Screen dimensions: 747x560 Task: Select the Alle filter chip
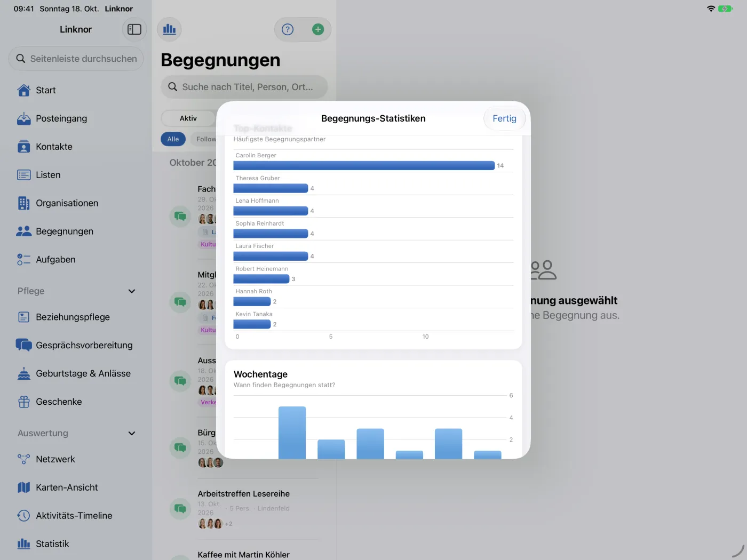coord(173,139)
